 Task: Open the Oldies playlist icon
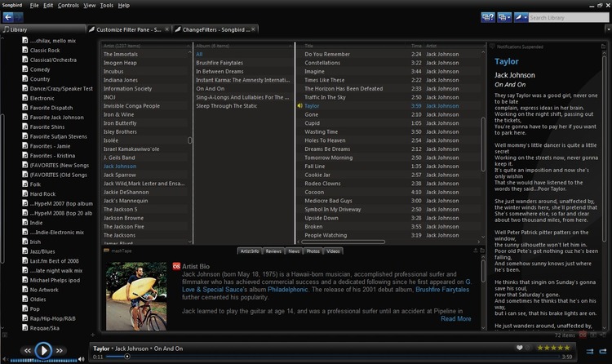point(25,300)
